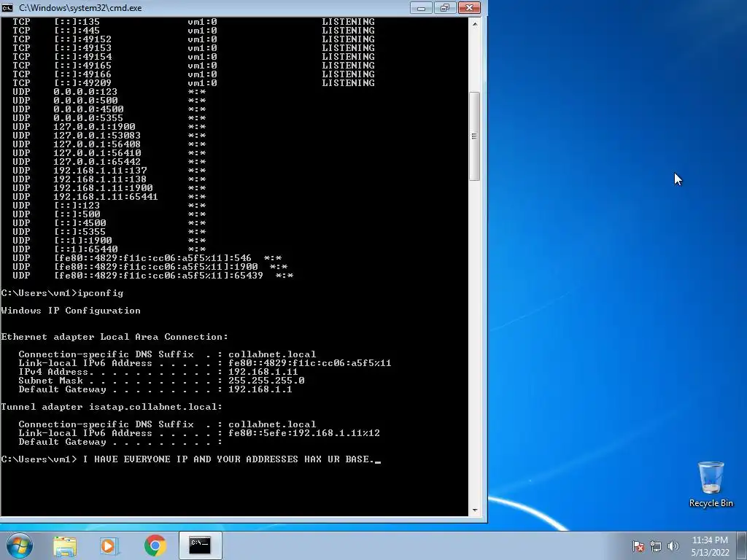Click the console vertical scrollbar thumb
This screenshot has width=747, height=560.
pos(474,136)
